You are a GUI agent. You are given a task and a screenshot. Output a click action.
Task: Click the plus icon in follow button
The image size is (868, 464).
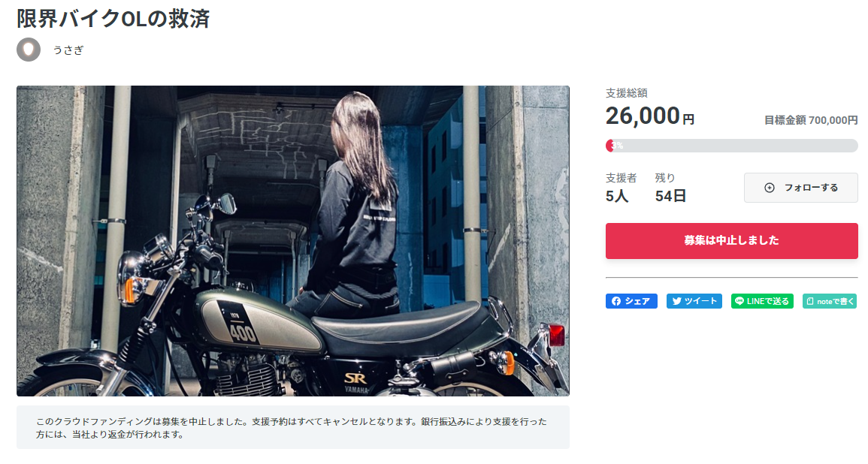tap(769, 188)
